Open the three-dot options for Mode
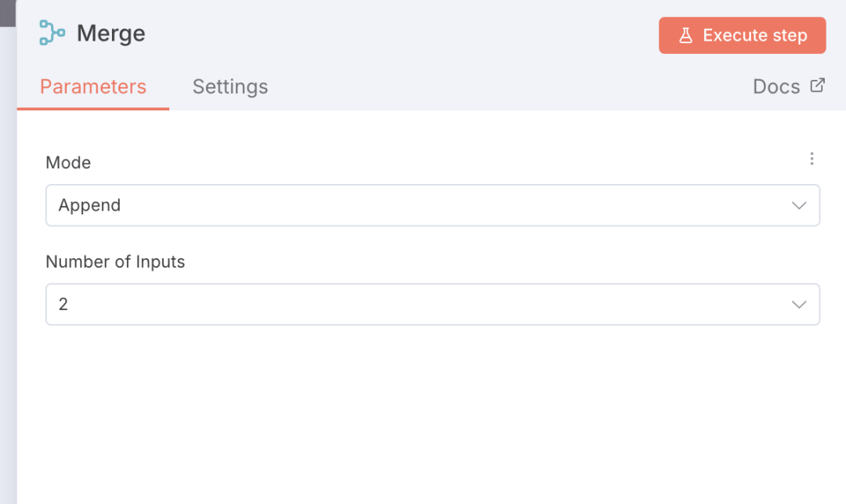The image size is (846, 504). 812,159
